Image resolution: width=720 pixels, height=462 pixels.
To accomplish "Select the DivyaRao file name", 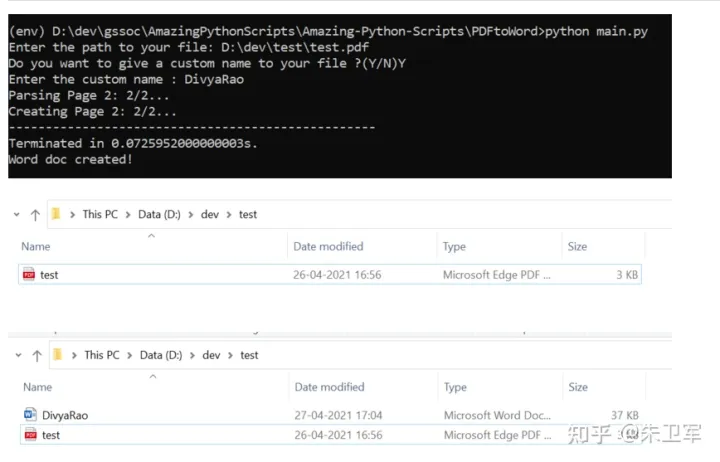I will click(x=65, y=415).
